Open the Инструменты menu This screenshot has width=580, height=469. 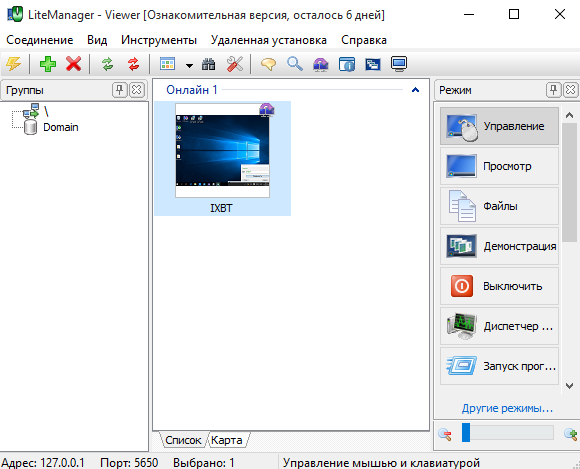(159, 40)
